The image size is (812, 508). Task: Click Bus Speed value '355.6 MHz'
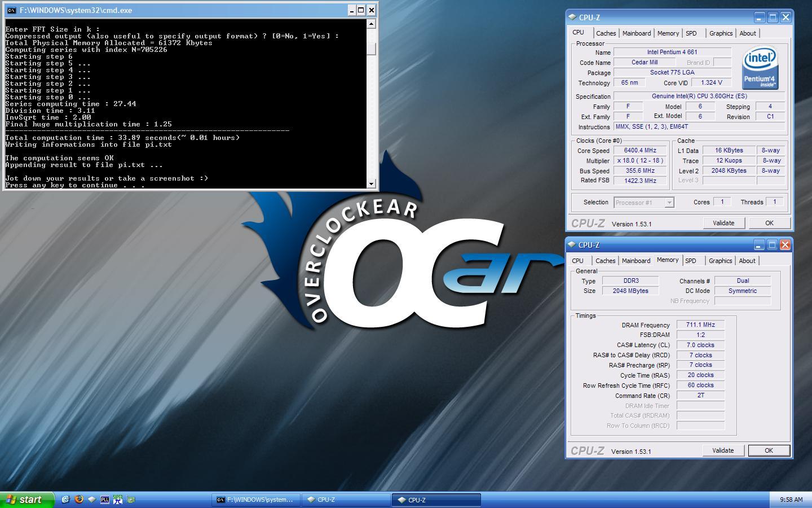click(640, 170)
